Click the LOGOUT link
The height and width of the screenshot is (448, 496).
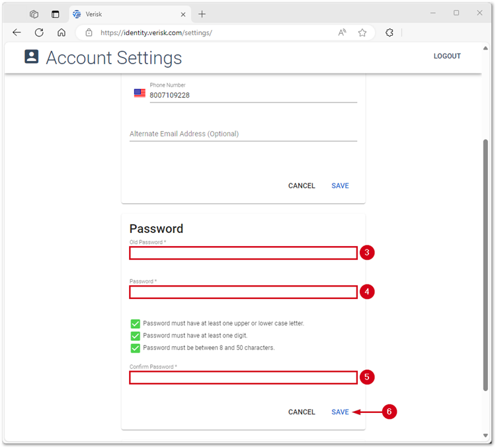[x=447, y=56]
